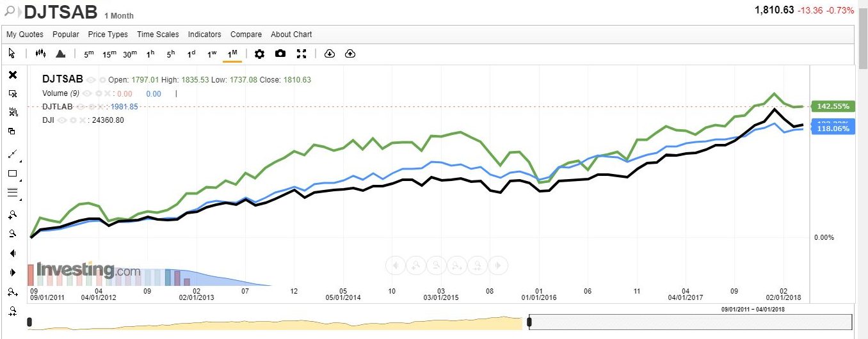Screen dimensions: 868x339
Task: Open the Time Scales dropdown menu
Action: 157,35
